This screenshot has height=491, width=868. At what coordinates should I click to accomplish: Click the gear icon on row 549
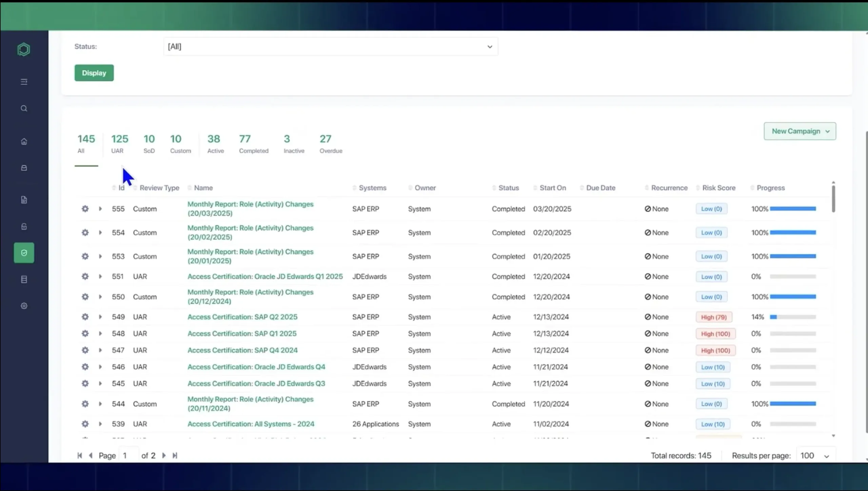coord(85,317)
